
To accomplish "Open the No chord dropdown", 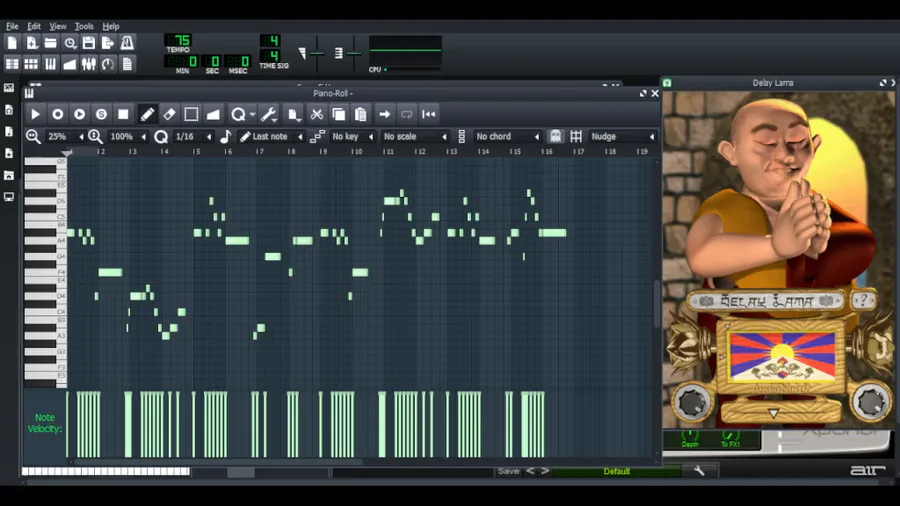I will (x=507, y=137).
